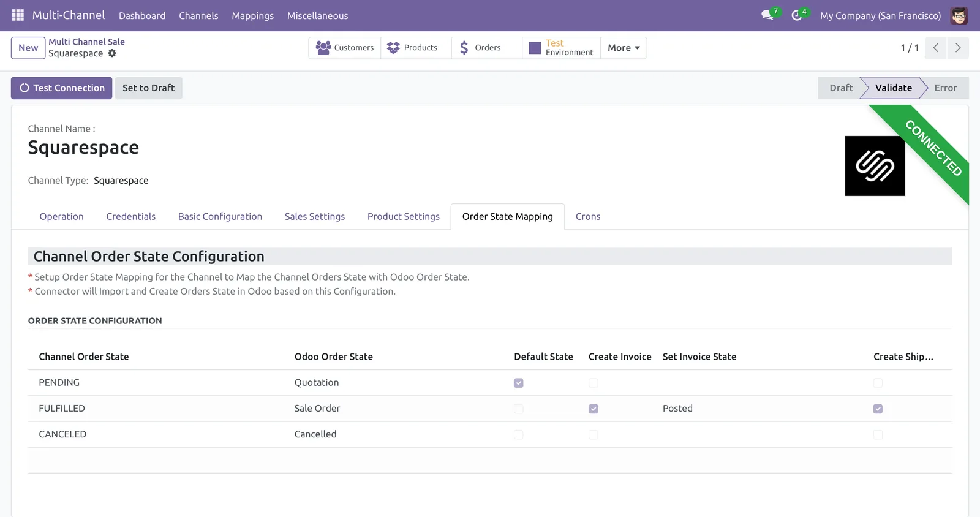Click the gear icon beside Squarespace breadcrumb
Viewport: 980px width, 517px height.
click(x=112, y=53)
